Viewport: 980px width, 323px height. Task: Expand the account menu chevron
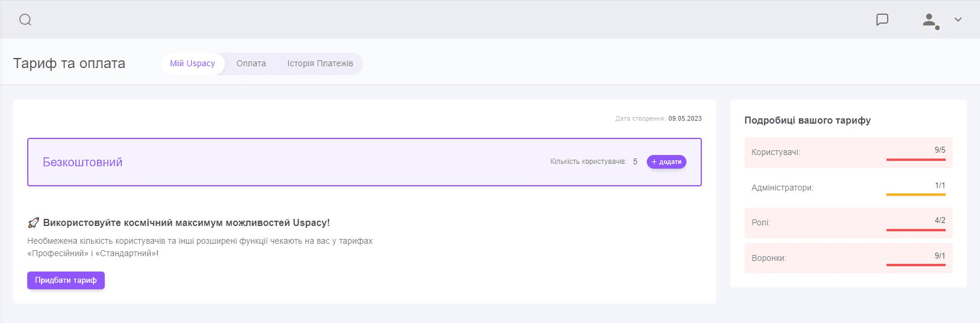[x=958, y=20]
